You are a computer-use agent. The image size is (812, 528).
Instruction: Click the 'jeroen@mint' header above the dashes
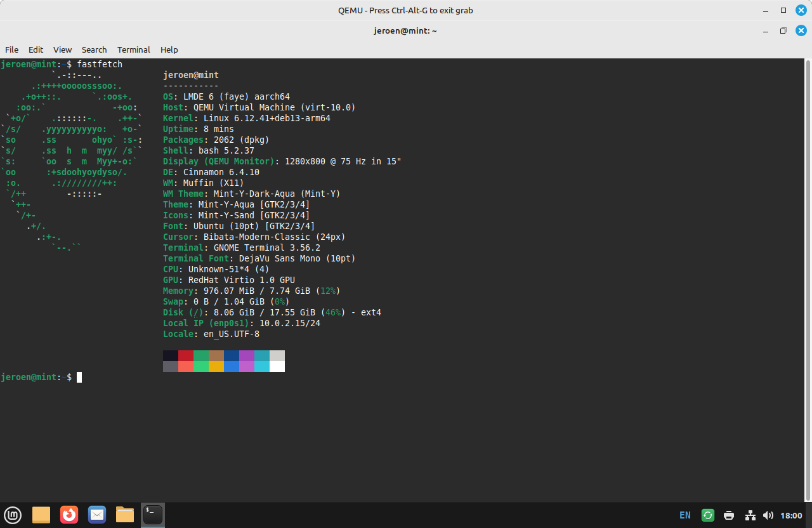(191, 75)
